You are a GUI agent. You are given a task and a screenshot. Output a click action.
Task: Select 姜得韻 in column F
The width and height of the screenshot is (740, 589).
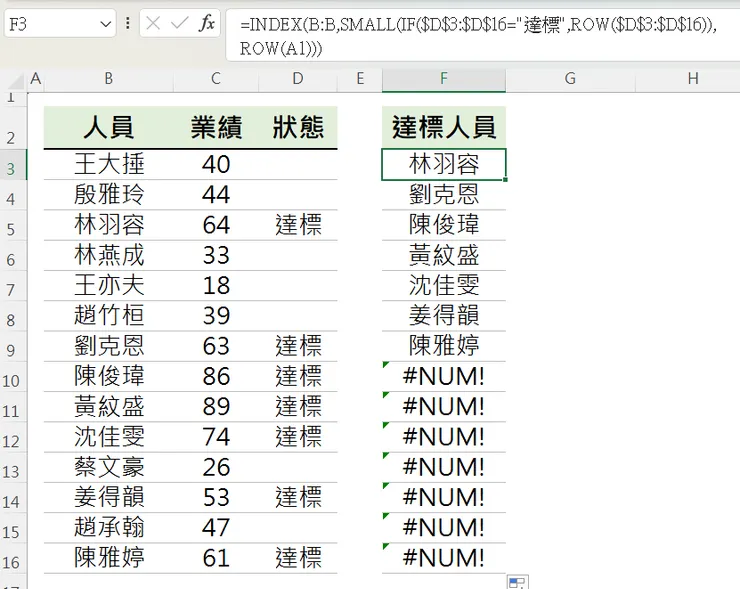[x=444, y=315]
